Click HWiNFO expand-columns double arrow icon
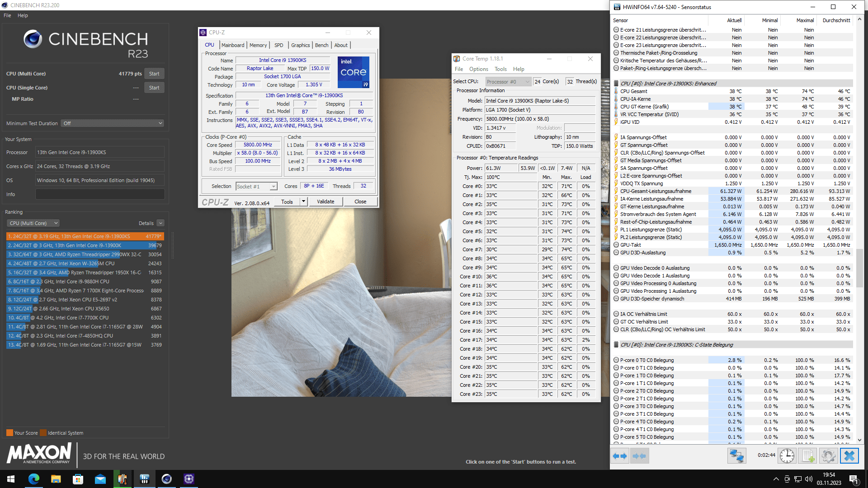Screen dimensions: 868x488 (x=620, y=456)
